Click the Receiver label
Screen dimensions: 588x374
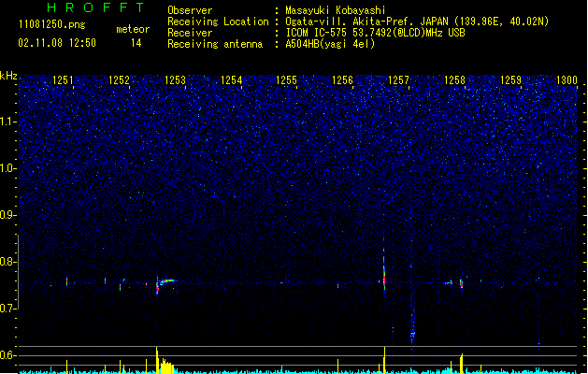190,33
